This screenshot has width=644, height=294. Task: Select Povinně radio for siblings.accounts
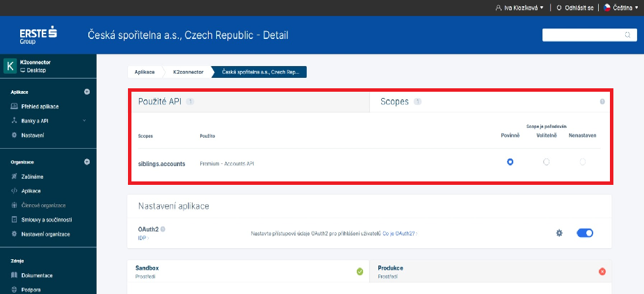(510, 162)
